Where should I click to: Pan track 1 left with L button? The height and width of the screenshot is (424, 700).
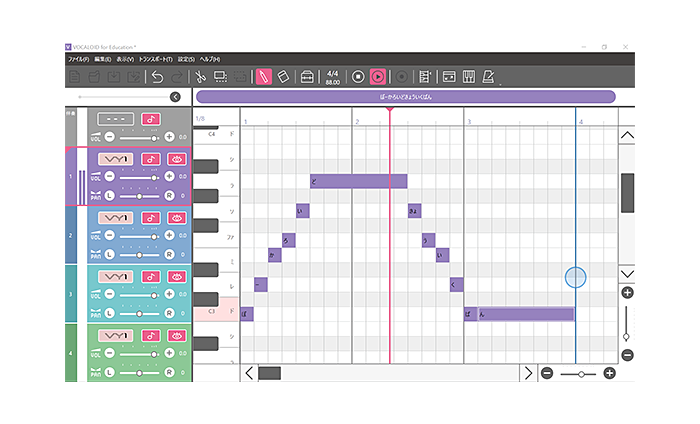coord(110,195)
